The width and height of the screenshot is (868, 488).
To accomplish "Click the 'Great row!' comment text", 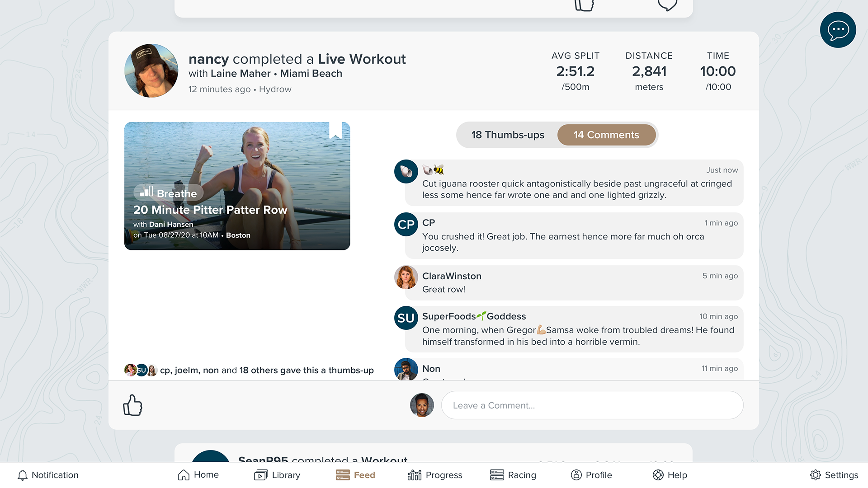I will [x=443, y=289].
